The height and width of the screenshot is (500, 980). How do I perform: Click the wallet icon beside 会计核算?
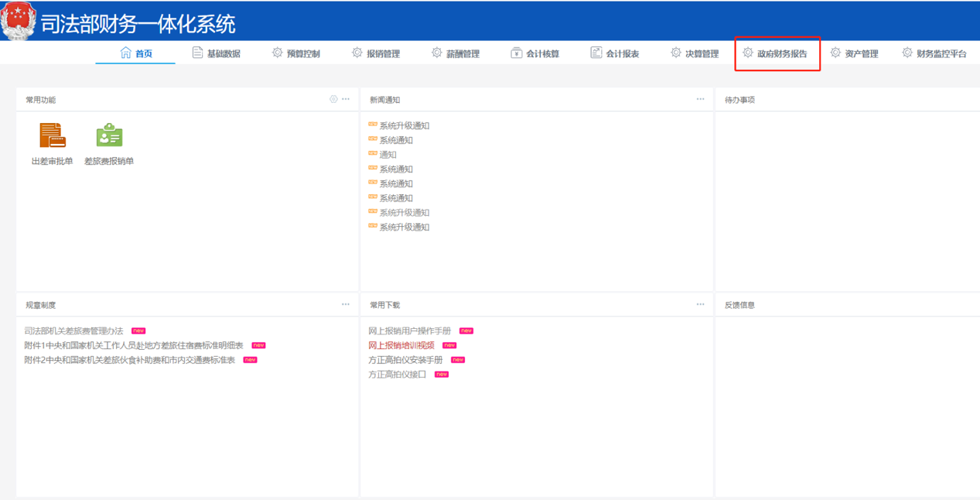[x=516, y=53]
